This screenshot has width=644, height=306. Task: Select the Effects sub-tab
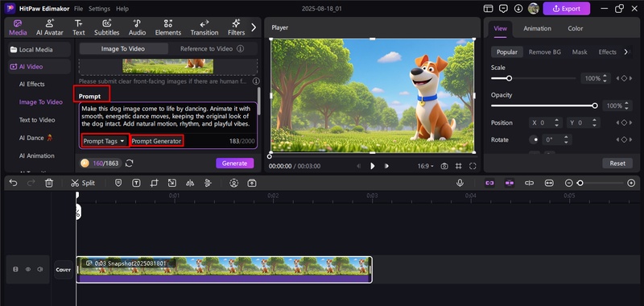tap(607, 52)
